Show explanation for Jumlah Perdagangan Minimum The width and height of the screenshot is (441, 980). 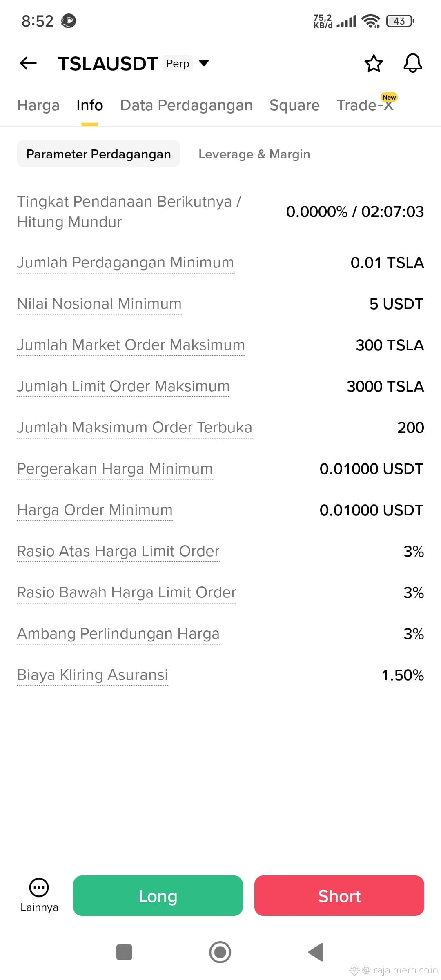[x=125, y=263]
